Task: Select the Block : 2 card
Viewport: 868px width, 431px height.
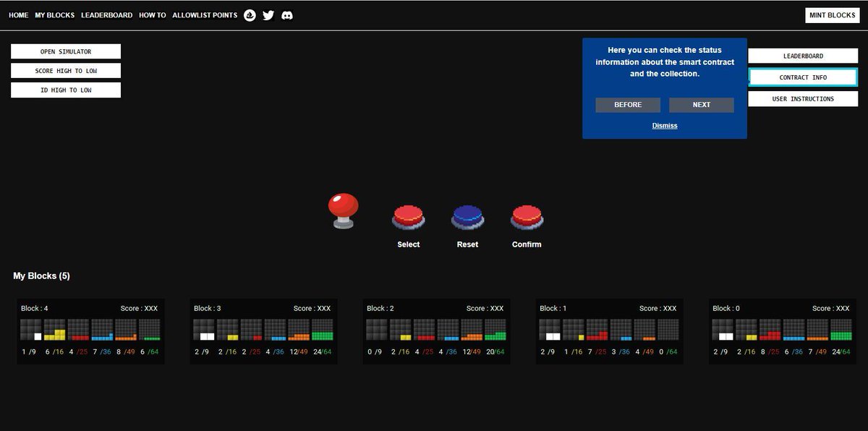Action: 436,332
